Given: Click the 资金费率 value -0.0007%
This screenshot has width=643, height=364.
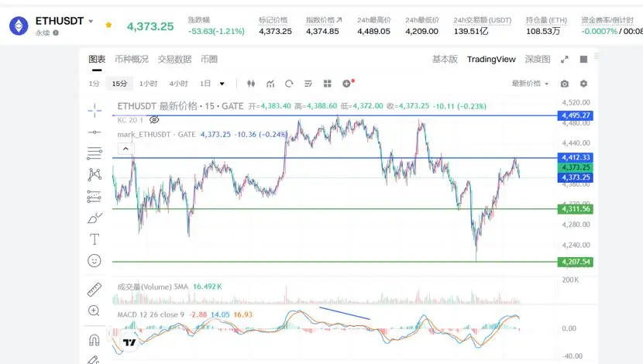Looking at the screenshot, I should click(x=599, y=31).
